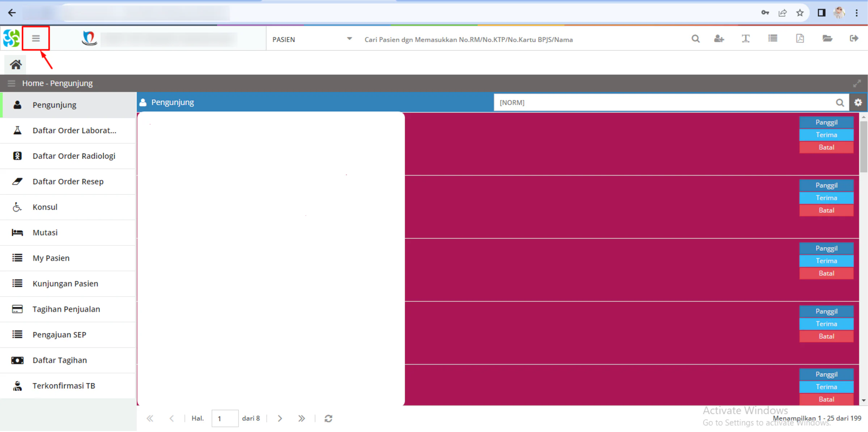This screenshot has width=868, height=432.
Task: Go to the last page
Action: pos(301,418)
